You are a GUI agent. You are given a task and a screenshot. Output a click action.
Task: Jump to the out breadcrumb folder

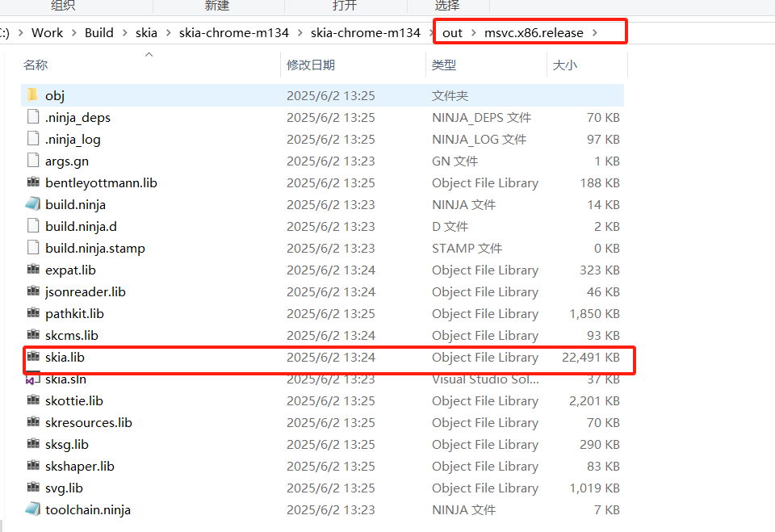coord(452,33)
